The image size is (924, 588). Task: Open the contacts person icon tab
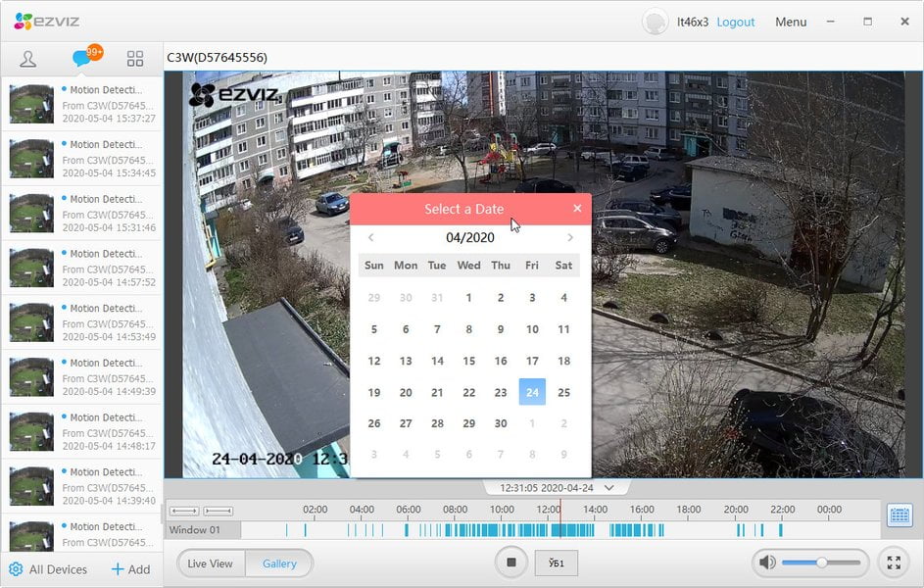click(27, 59)
